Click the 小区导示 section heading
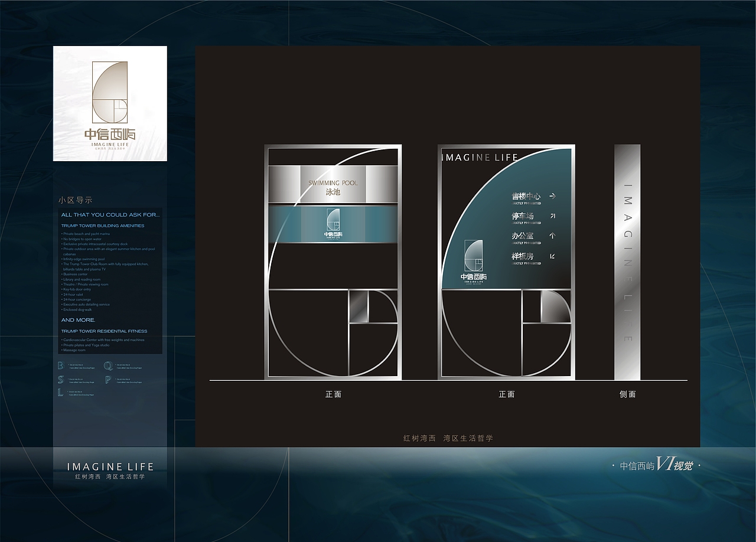The height and width of the screenshot is (542, 756). 76,200
